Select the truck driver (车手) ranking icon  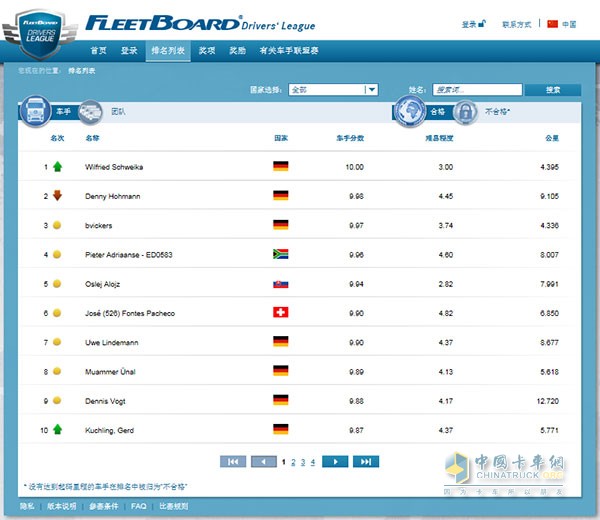point(32,112)
